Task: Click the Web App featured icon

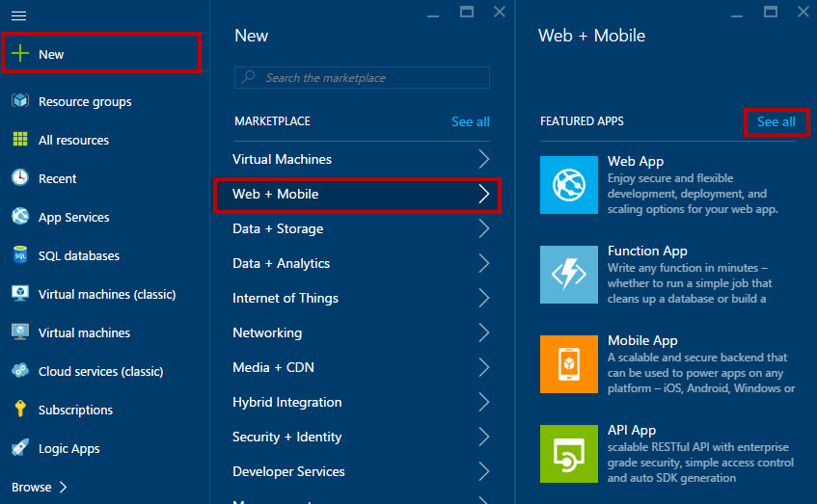Action: (x=569, y=185)
